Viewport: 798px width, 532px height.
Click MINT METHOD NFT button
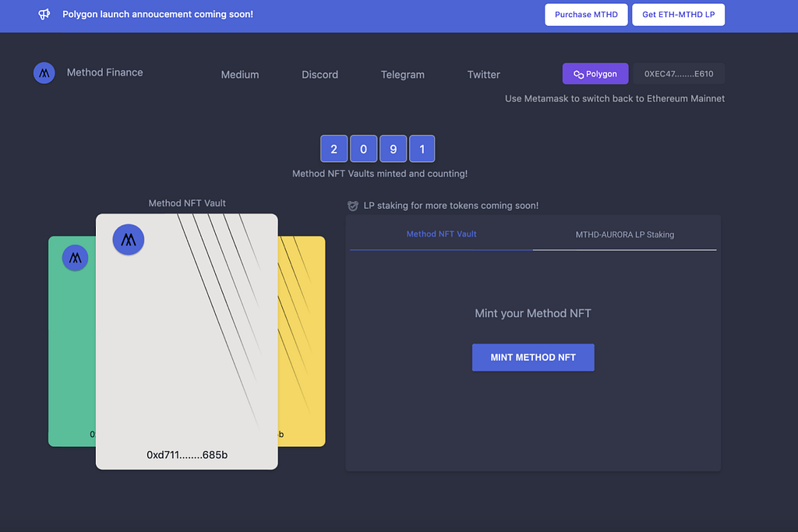tap(533, 358)
